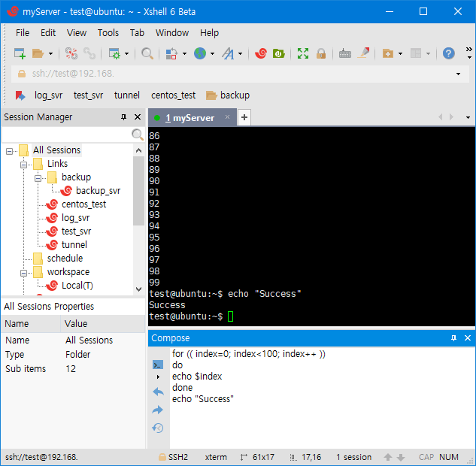Click the Find magnifier toolbar icon
The width and height of the screenshot is (476, 466).
pyautogui.click(x=147, y=53)
